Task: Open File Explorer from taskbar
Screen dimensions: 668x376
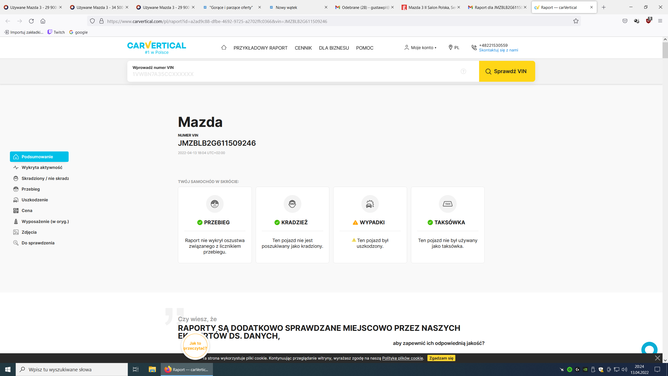Action: pyautogui.click(x=152, y=369)
